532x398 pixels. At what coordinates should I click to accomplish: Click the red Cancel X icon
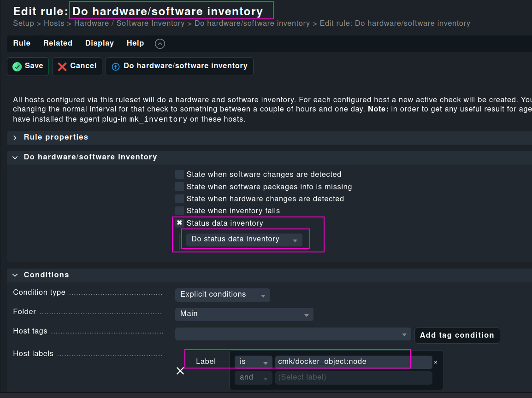pyautogui.click(x=63, y=66)
